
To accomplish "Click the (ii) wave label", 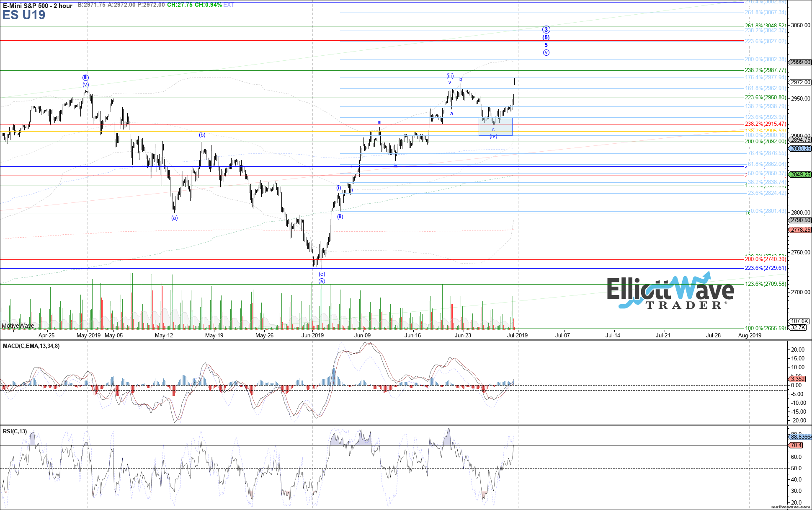I will click(340, 217).
